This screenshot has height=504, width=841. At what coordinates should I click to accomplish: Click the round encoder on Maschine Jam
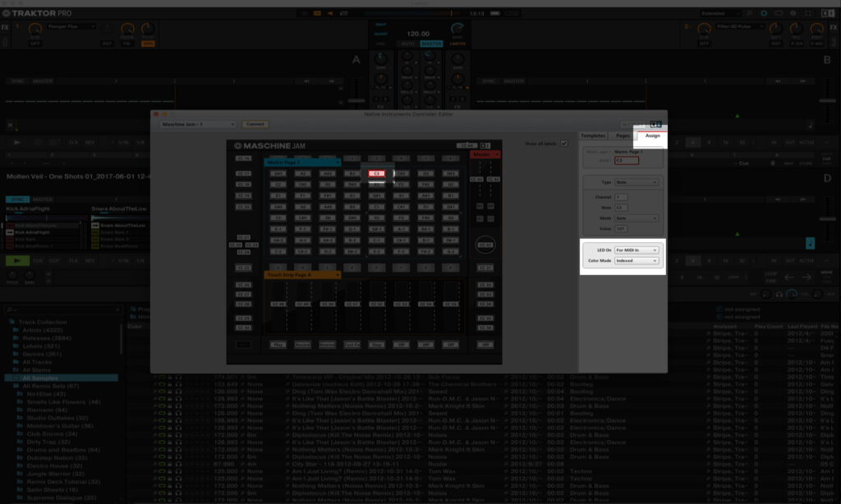[485, 245]
